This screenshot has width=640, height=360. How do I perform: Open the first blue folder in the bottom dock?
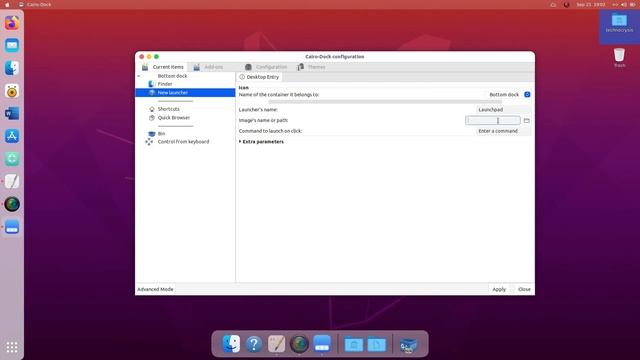click(353, 344)
